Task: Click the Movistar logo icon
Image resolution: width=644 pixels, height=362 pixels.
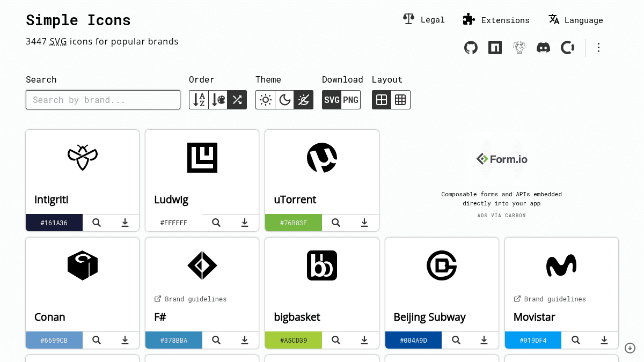Action: 561,265
